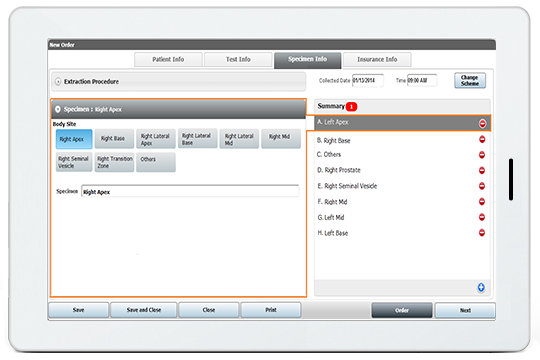Image resolution: width=540 pixels, height=360 pixels.
Task: Expand the Extraction Procedure section
Action: coord(58,82)
